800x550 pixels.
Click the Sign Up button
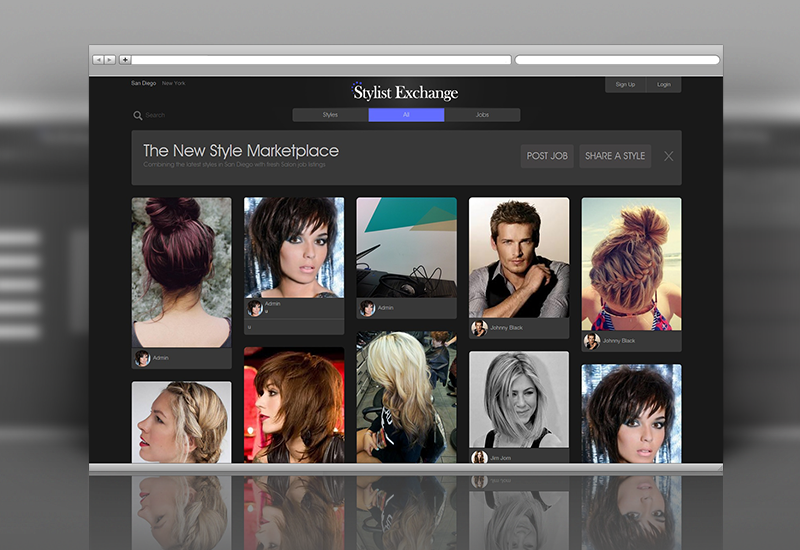pos(625,85)
